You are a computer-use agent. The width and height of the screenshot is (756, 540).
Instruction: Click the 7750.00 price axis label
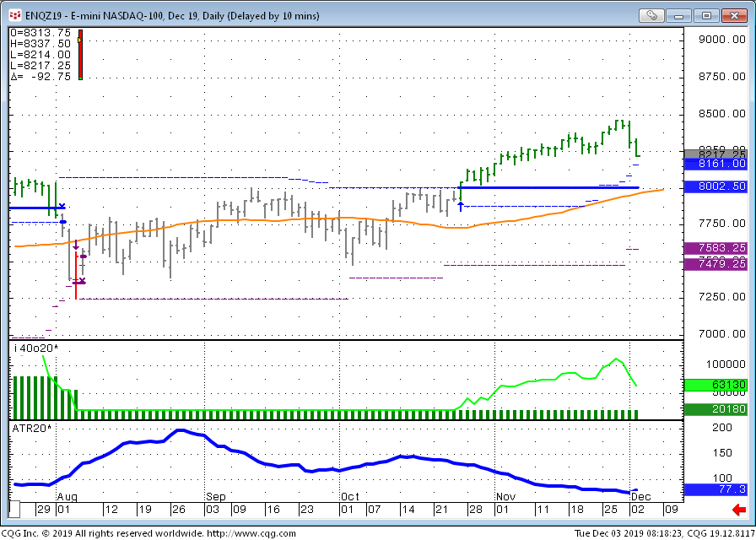(722, 224)
